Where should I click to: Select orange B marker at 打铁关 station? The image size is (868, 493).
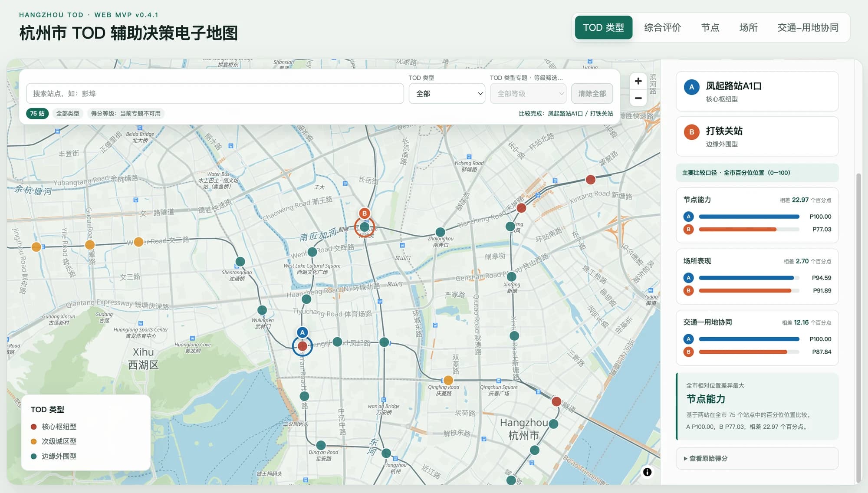coord(365,213)
